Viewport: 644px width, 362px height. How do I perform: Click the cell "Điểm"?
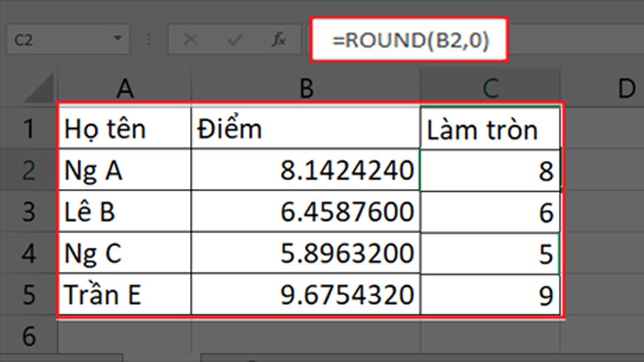(x=306, y=128)
